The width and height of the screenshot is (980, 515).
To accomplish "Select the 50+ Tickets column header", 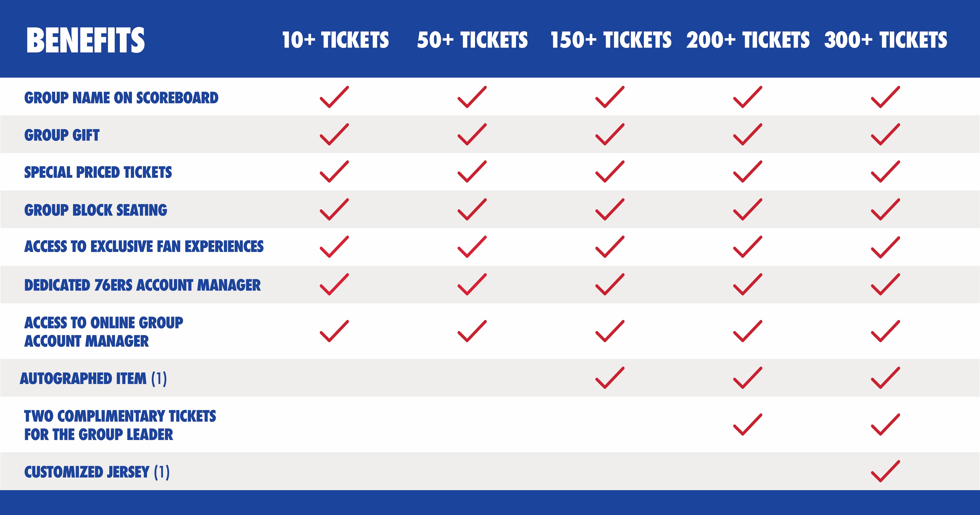I will pos(472,40).
